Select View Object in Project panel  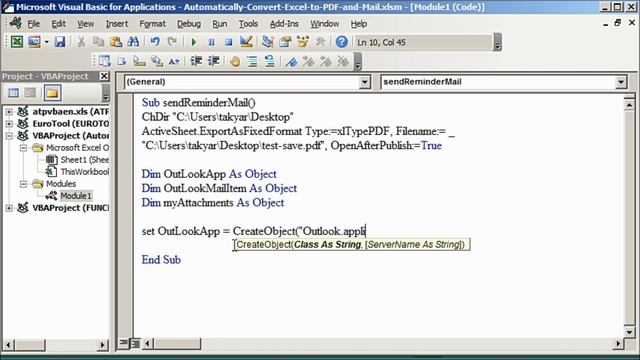[30, 93]
